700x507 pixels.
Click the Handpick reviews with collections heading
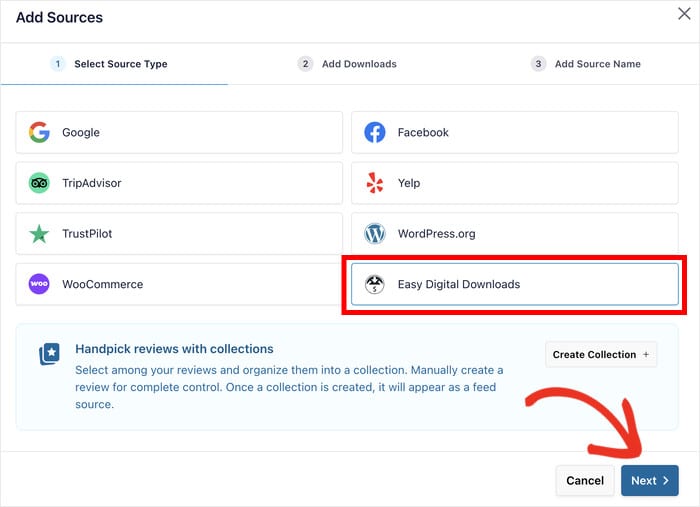pos(174,349)
